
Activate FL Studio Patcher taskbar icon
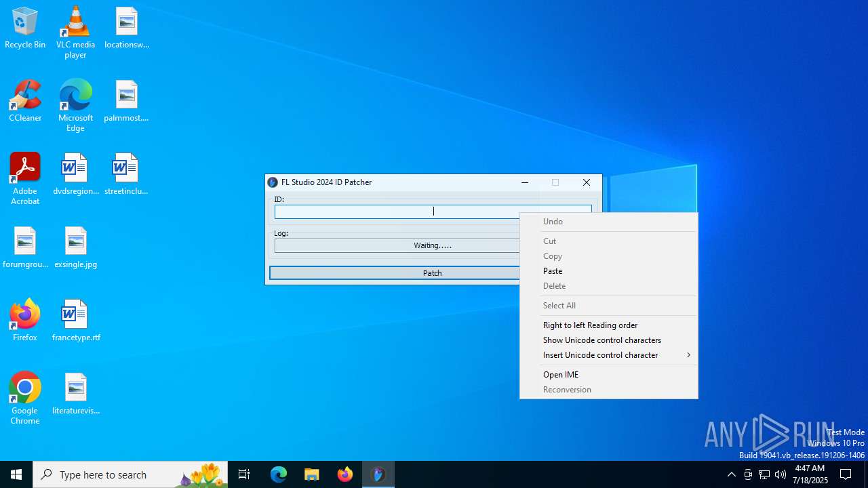click(378, 474)
